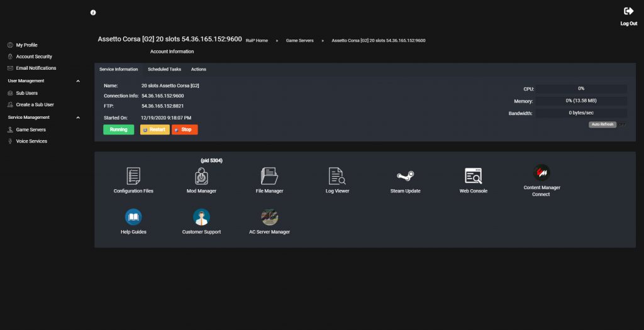This screenshot has width=644, height=330.
Task: Switch to the Service Information tab
Action: click(119, 69)
